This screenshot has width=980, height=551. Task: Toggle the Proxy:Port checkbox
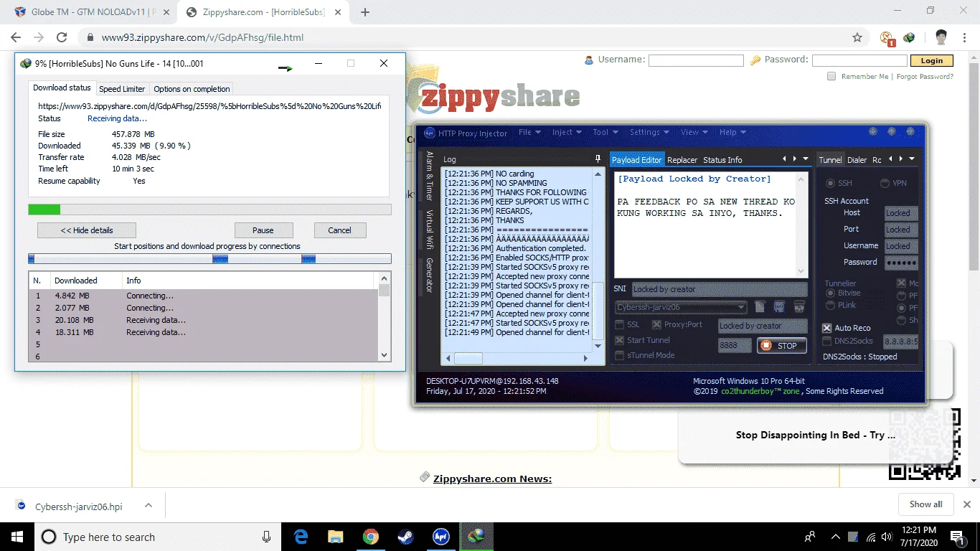click(656, 324)
